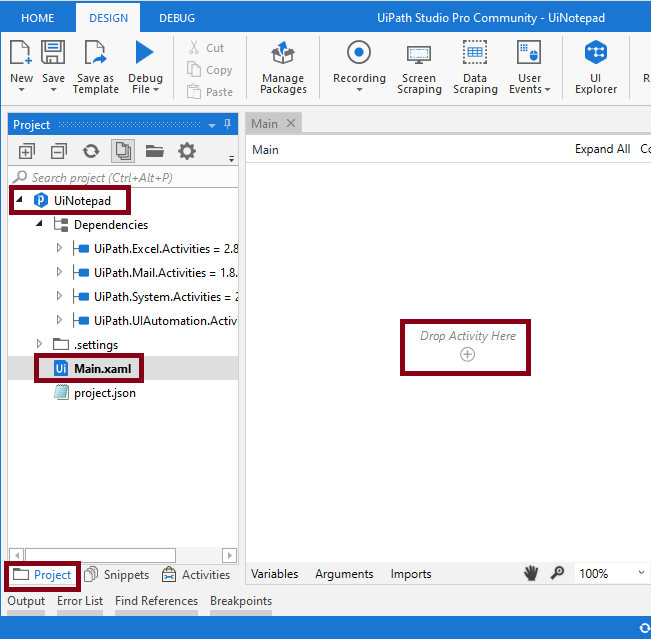Click the Cut command

click(206, 48)
